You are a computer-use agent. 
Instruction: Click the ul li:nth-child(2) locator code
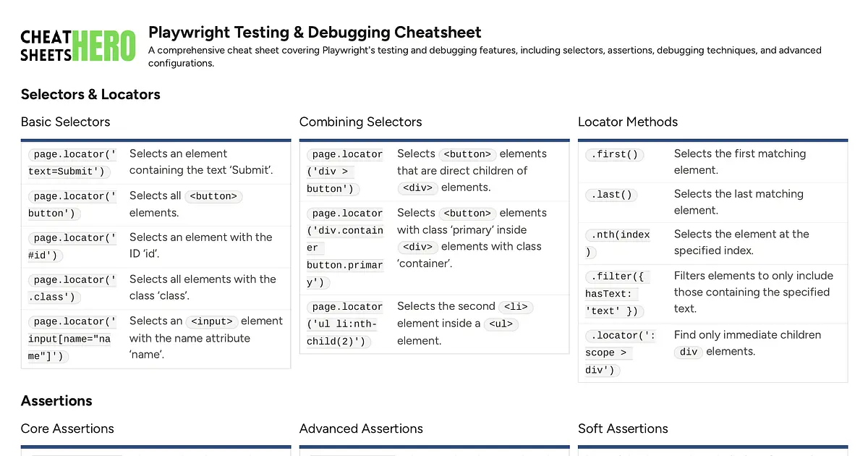[x=345, y=324]
